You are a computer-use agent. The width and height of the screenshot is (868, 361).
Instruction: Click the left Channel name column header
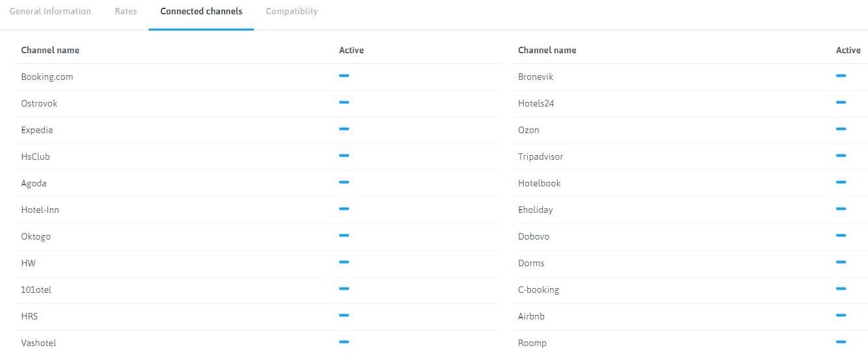coord(50,50)
